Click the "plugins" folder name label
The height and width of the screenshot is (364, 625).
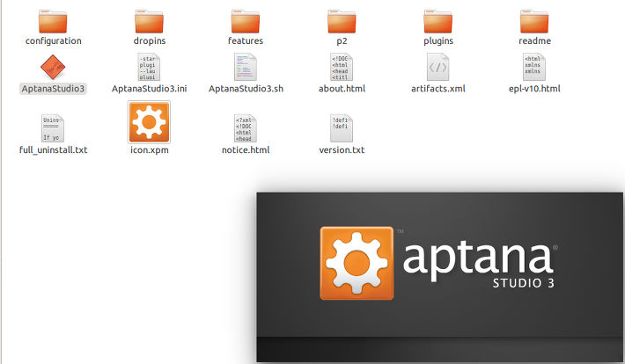438,40
